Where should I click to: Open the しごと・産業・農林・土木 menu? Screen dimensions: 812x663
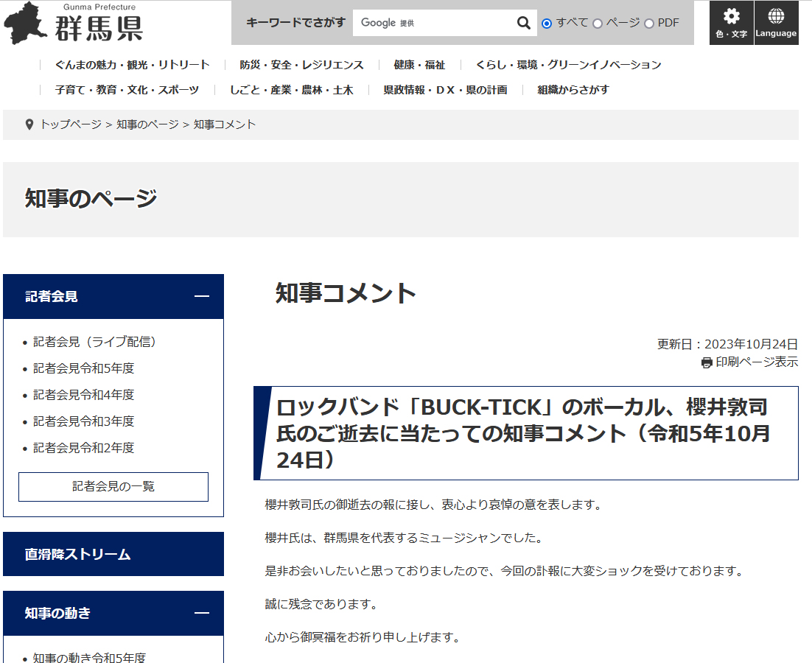[291, 90]
